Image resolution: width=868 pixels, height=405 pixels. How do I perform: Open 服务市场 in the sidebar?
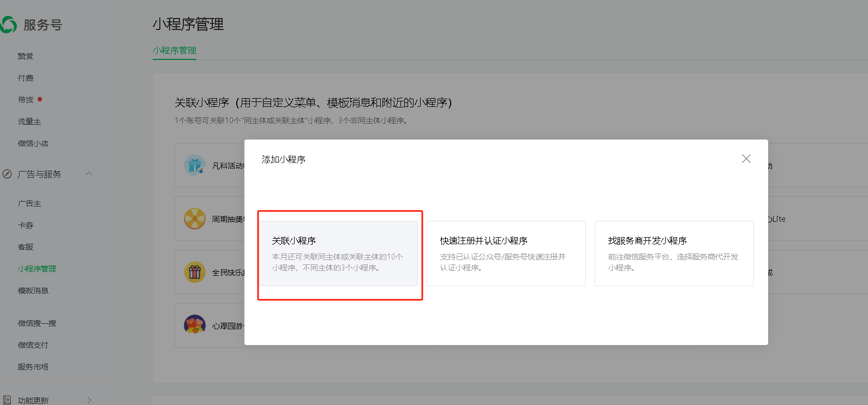click(33, 367)
